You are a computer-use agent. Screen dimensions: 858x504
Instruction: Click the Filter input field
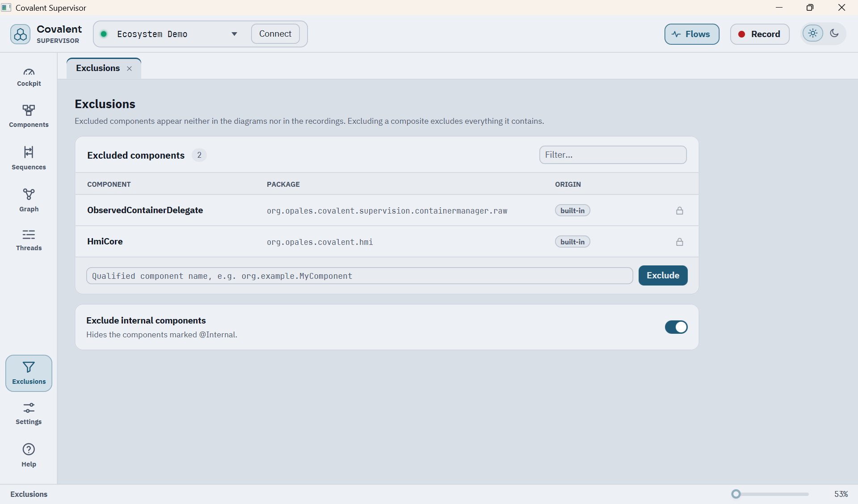[613, 155]
